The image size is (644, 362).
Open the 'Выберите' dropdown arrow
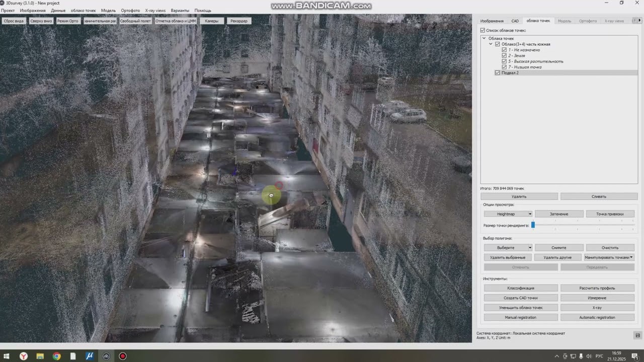530,248
